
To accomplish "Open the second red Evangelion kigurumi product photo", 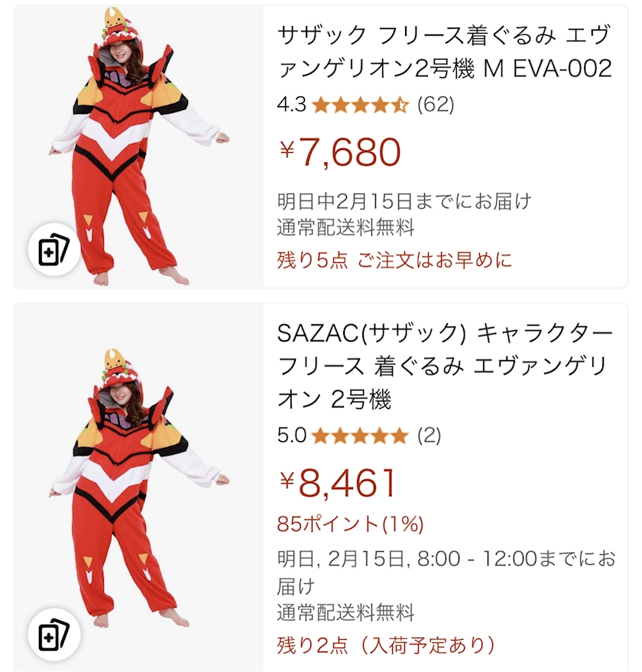I will click(139, 487).
